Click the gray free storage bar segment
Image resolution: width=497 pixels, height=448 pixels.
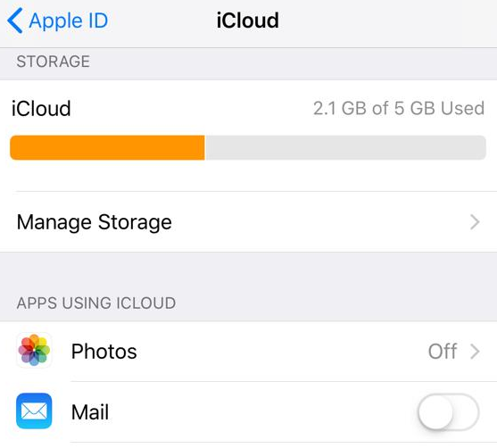pyautogui.click(x=345, y=148)
